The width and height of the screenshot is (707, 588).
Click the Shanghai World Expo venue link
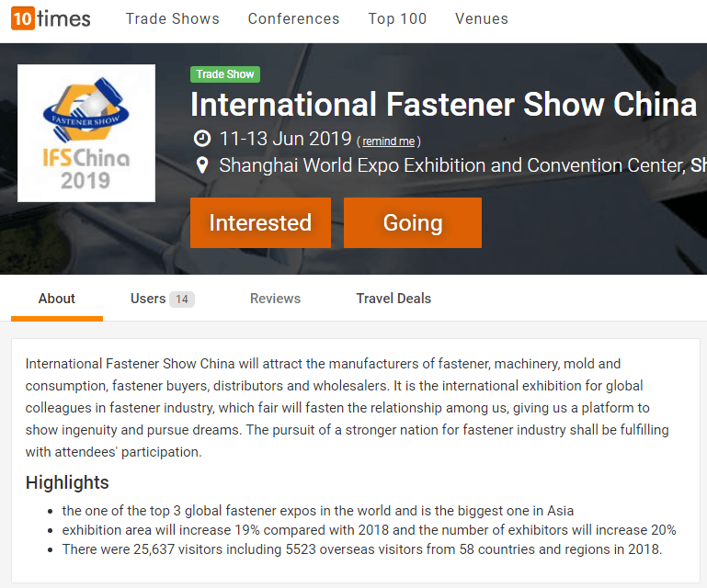[x=452, y=165]
